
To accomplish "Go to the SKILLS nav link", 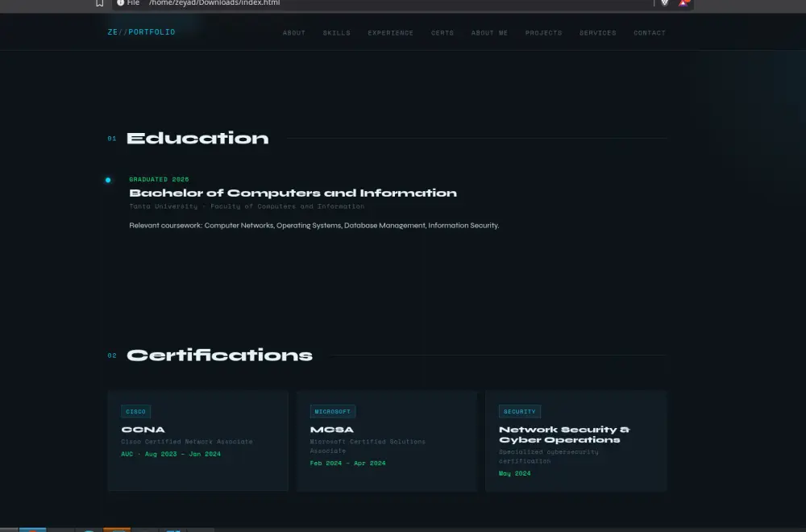I will click(337, 33).
